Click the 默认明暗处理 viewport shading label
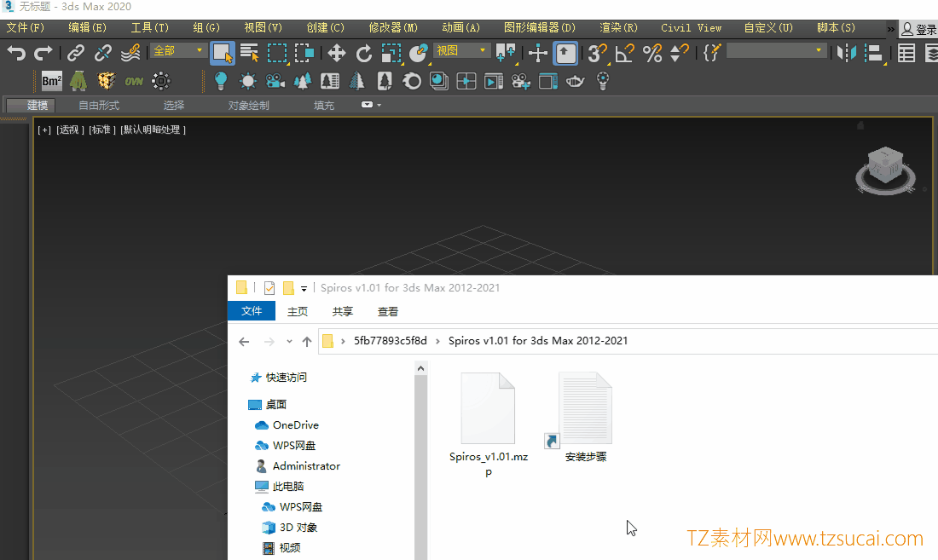 (153, 130)
